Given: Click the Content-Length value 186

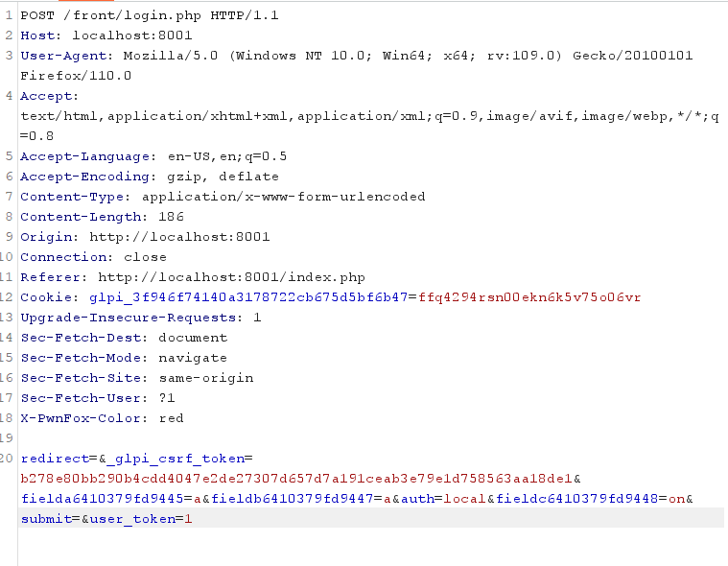Looking at the screenshot, I should (172, 217).
